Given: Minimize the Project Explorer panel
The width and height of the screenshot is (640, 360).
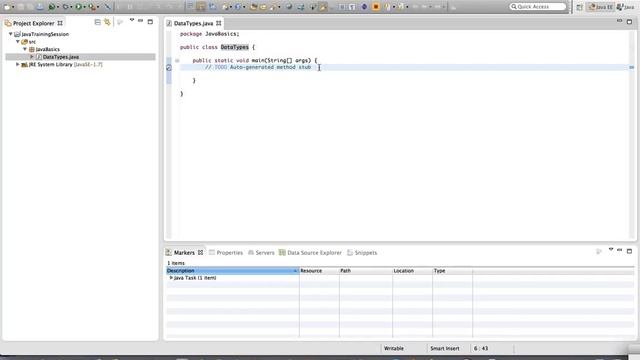Looking at the screenshot, I should (x=140, y=21).
